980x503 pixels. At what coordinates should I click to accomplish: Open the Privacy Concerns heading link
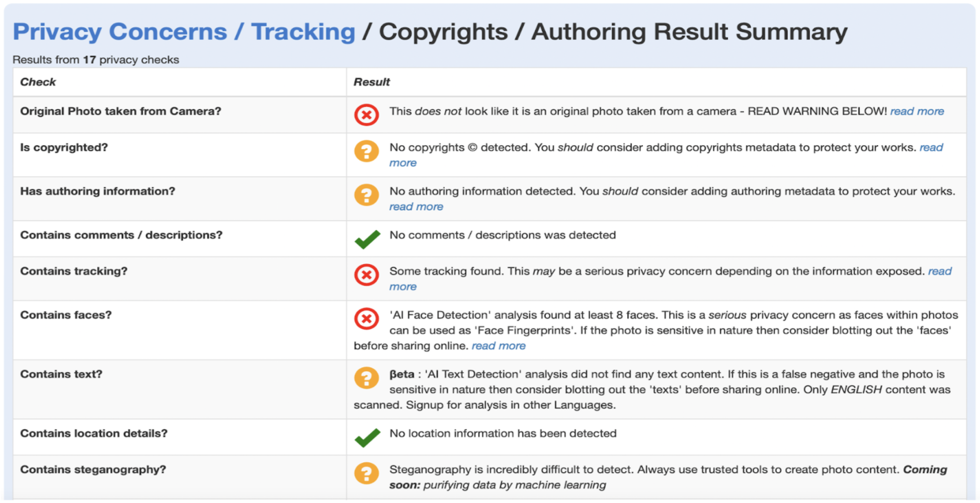[120, 32]
